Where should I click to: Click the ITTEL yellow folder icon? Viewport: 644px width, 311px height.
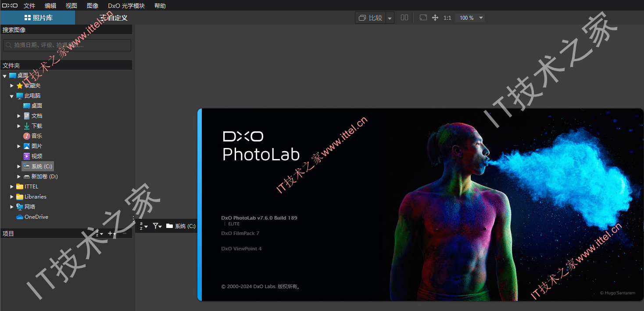tap(19, 187)
